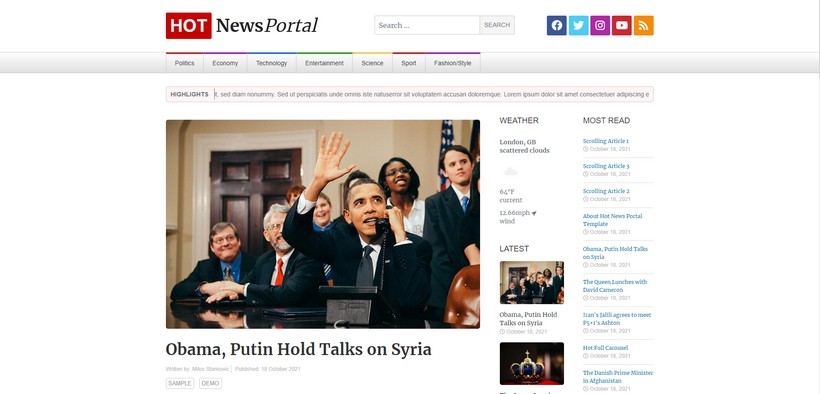
Task: Open the YouTube social icon
Action: tap(622, 25)
